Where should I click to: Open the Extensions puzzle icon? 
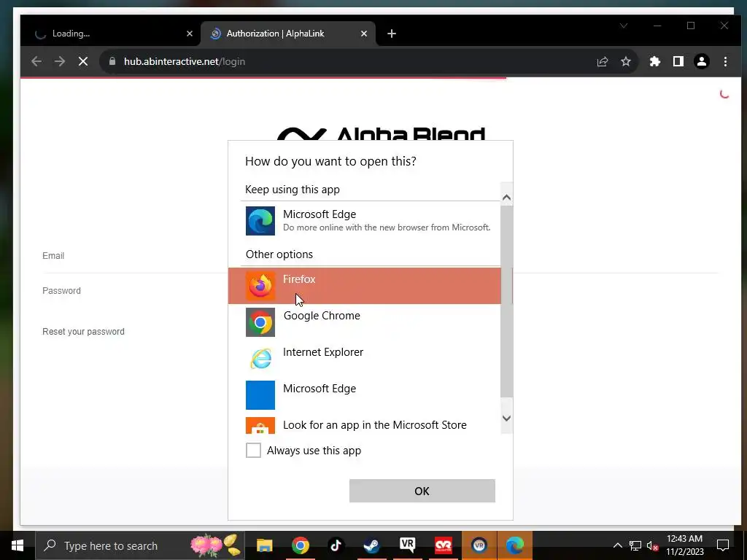click(x=655, y=61)
